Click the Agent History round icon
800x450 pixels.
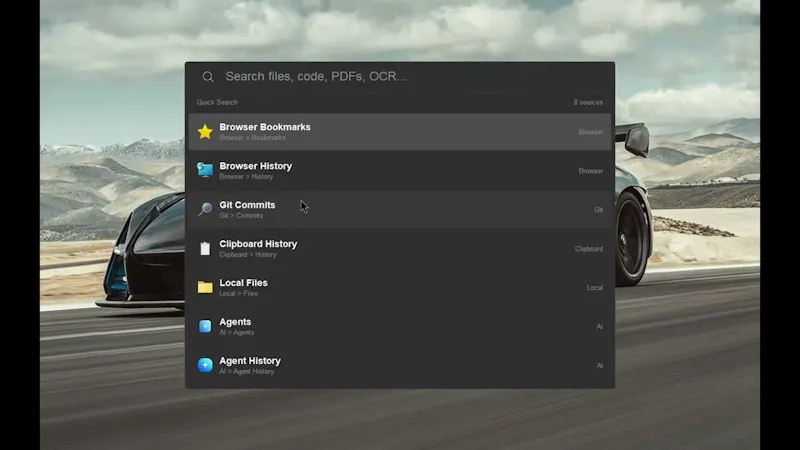pyautogui.click(x=205, y=365)
